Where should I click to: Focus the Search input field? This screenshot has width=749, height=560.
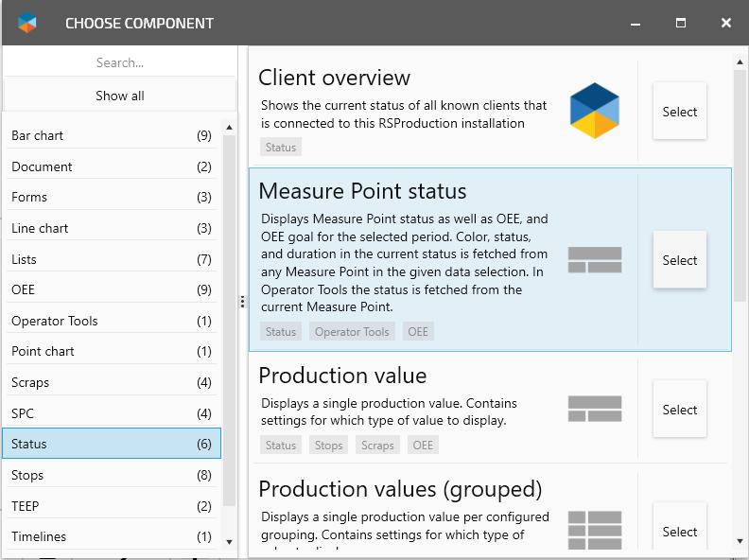coord(120,63)
